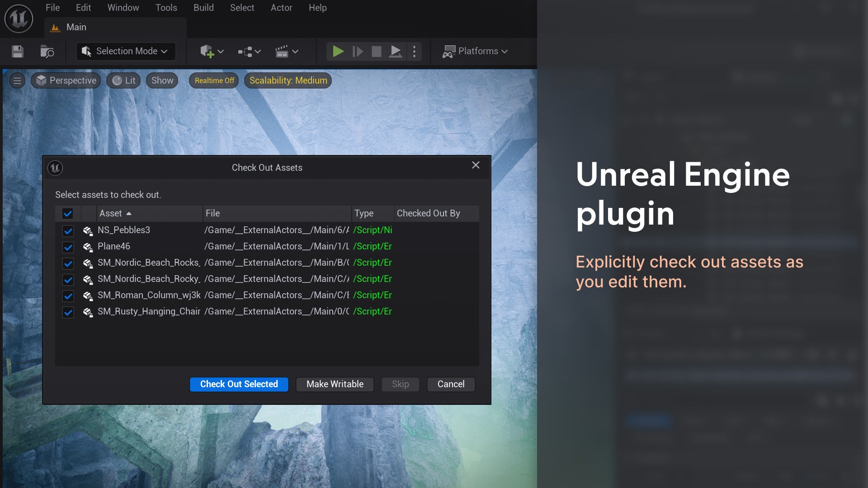Click the Make Writable button
The height and width of the screenshot is (488, 868).
(335, 385)
